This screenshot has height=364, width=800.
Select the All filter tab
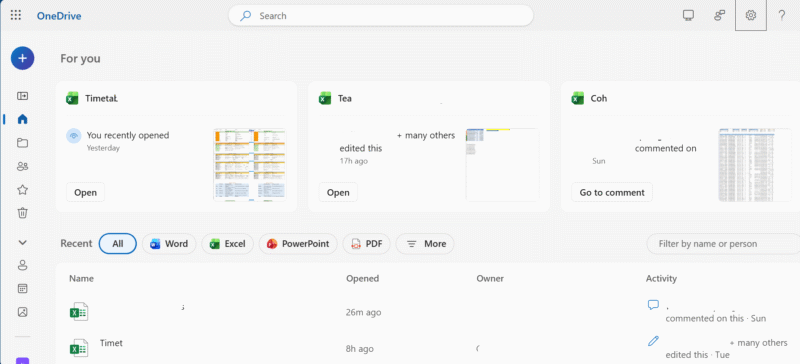pyautogui.click(x=118, y=244)
